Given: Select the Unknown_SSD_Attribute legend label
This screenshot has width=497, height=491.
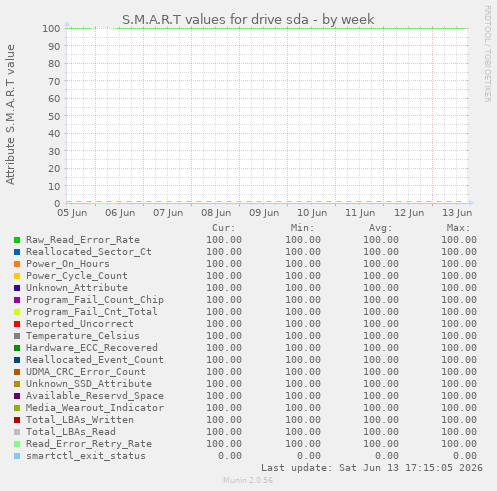Looking at the screenshot, I should 89,384.
